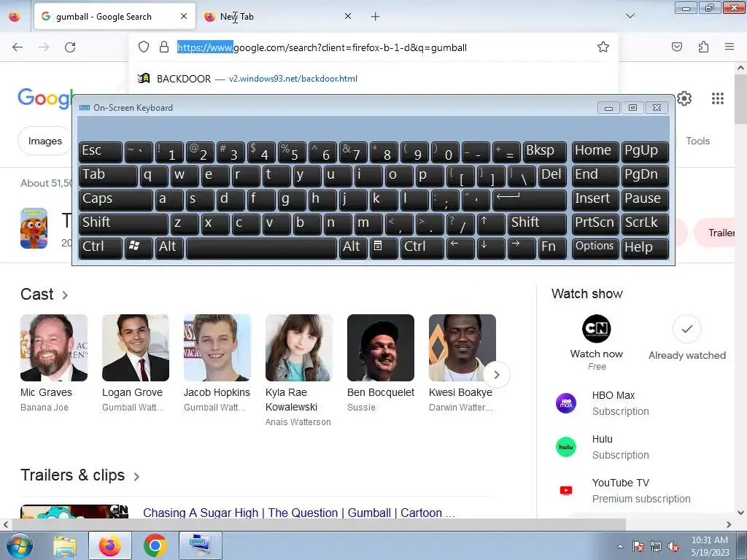The image size is (747, 560).
Task: Click the left arrow key on keyboard
Action: 460,248
